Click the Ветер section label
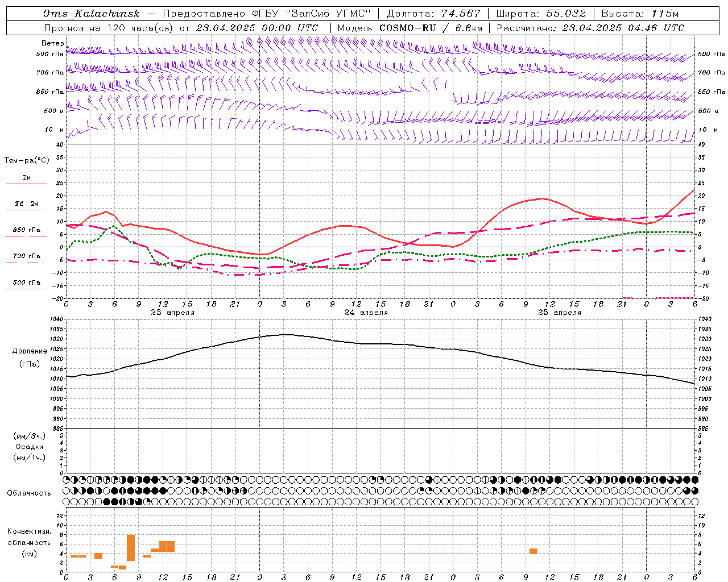The height and width of the screenshot is (582, 728). [x=52, y=43]
